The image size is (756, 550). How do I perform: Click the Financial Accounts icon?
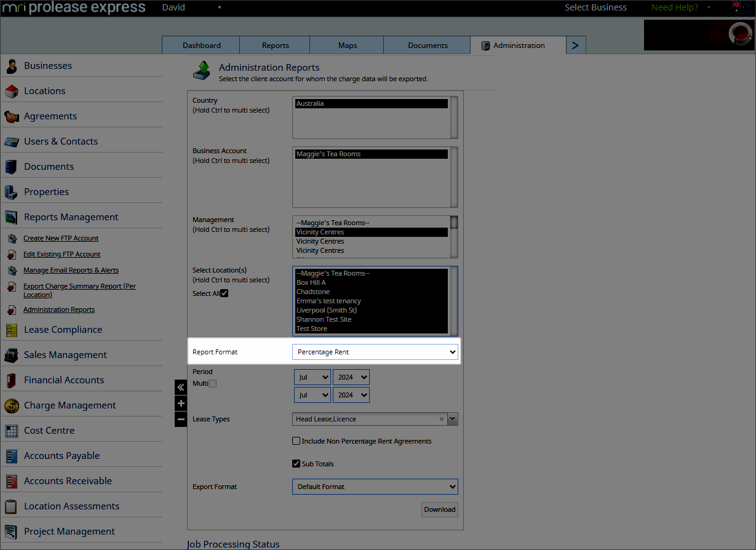(x=11, y=380)
